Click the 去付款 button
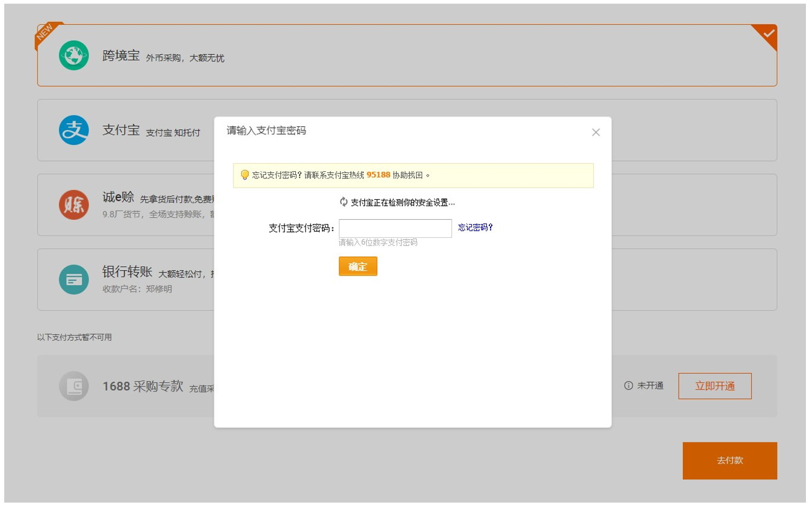 coord(730,461)
